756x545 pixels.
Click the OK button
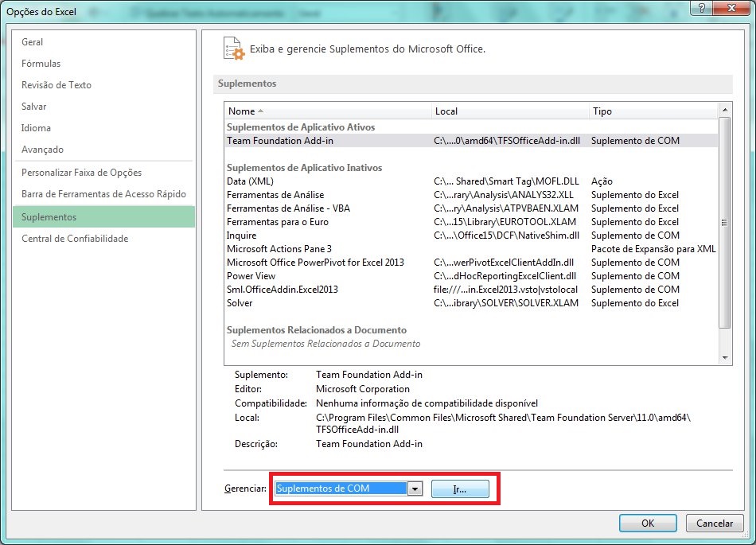click(647, 523)
